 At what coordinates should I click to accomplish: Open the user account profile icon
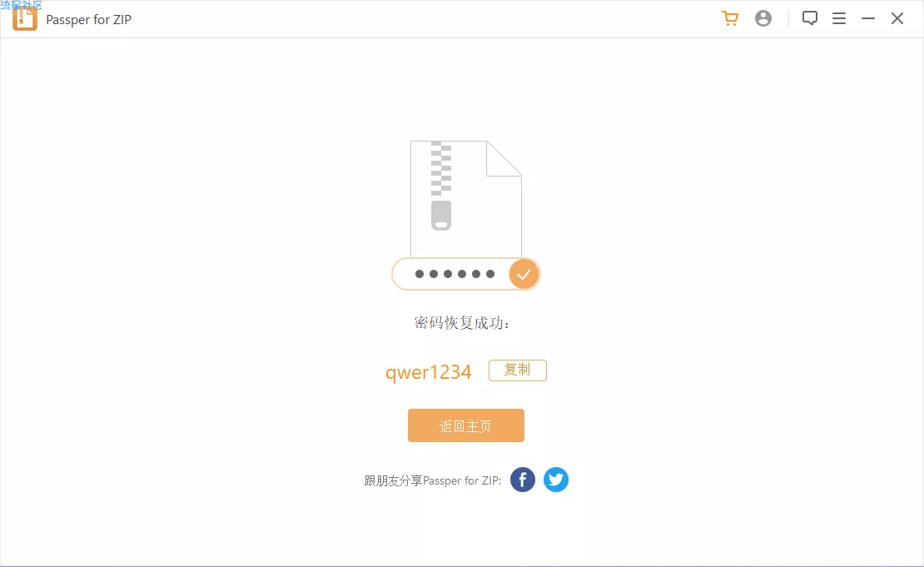pyautogui.click(x=763, y=18)
